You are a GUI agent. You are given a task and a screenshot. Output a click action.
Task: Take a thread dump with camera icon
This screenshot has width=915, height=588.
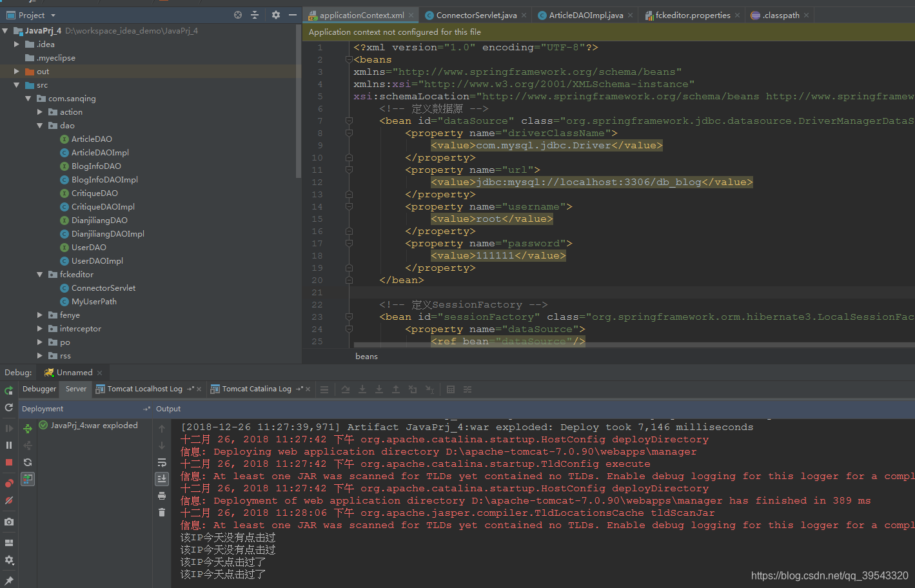point(9,522)
